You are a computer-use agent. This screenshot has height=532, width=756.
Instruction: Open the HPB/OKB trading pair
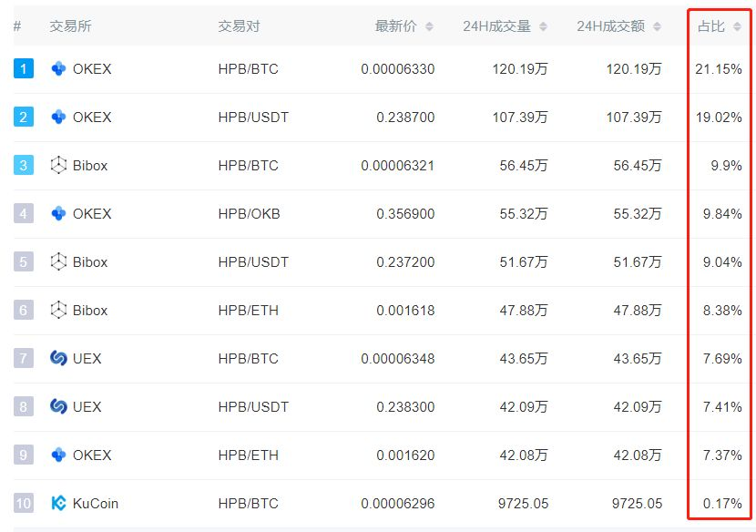click(x=249, y=213)
